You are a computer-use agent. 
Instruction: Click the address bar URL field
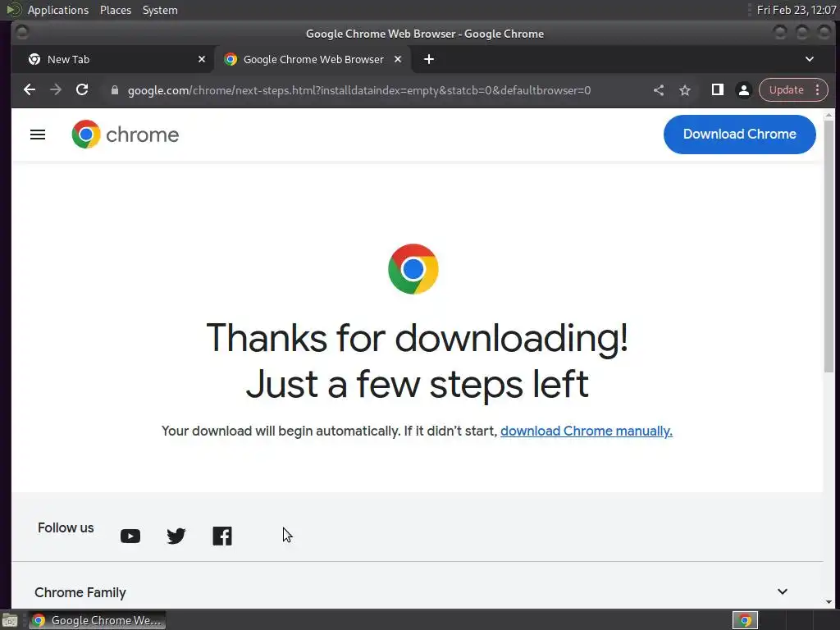(x=359, y=90)
